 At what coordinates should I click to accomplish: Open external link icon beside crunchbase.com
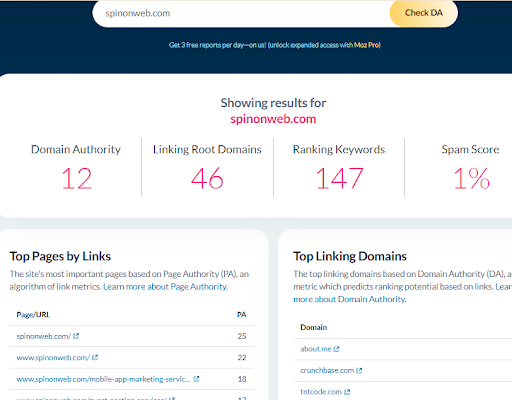click(x=359, y=371)
